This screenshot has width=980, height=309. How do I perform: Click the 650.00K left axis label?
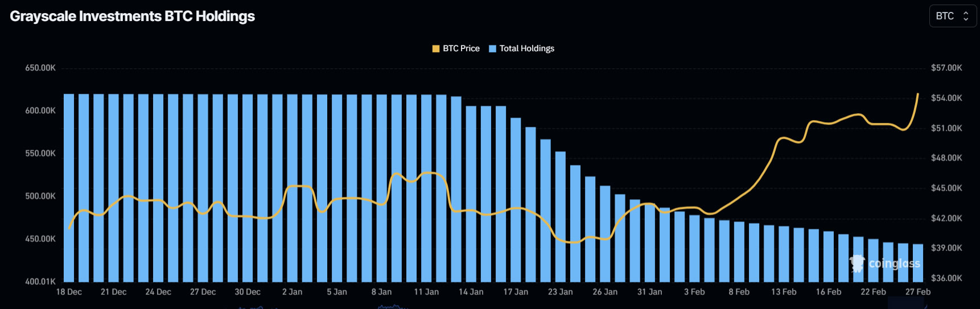[40, 68]
